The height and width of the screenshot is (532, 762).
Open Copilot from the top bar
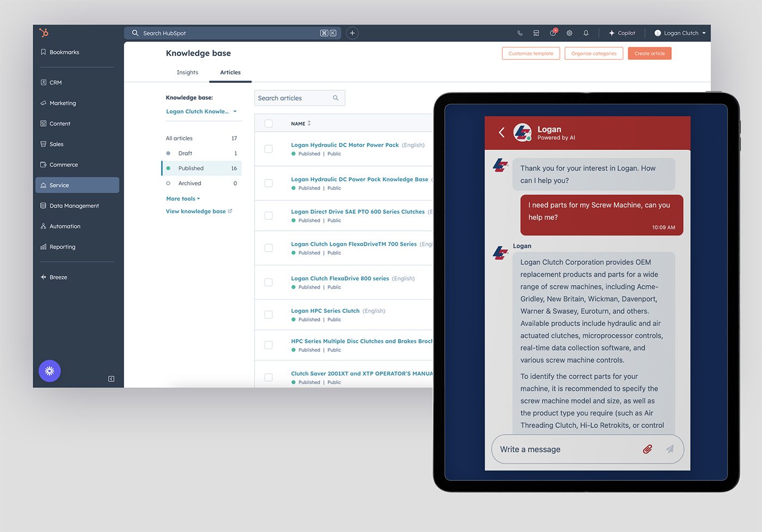coord(622,33)
